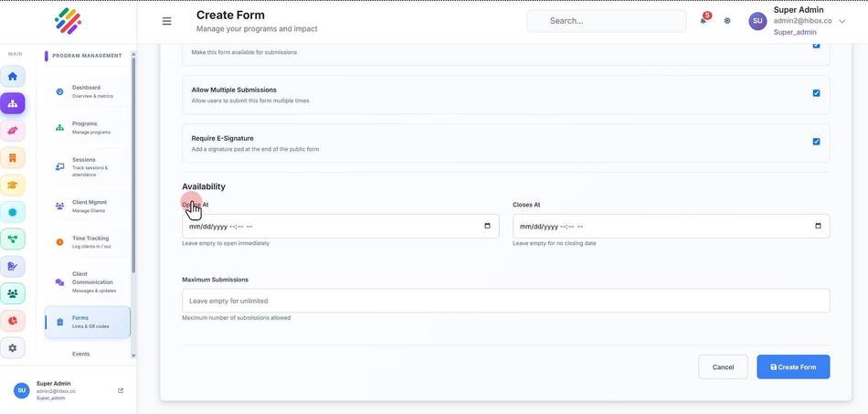Toggle the form availability checkbox at top
Viewport: 868px width, 414px height.
[816, 46]
